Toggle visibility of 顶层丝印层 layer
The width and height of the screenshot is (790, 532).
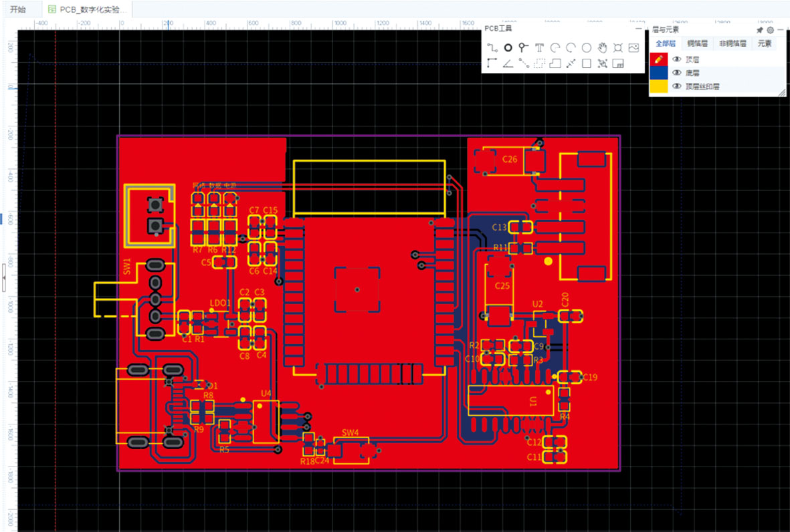click(x=677, y=86)
